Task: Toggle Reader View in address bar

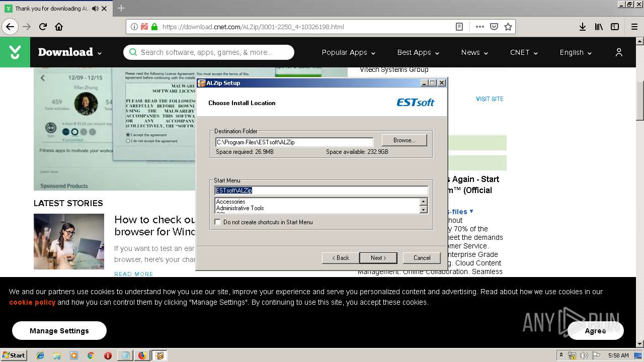Action: coord(459,27)
